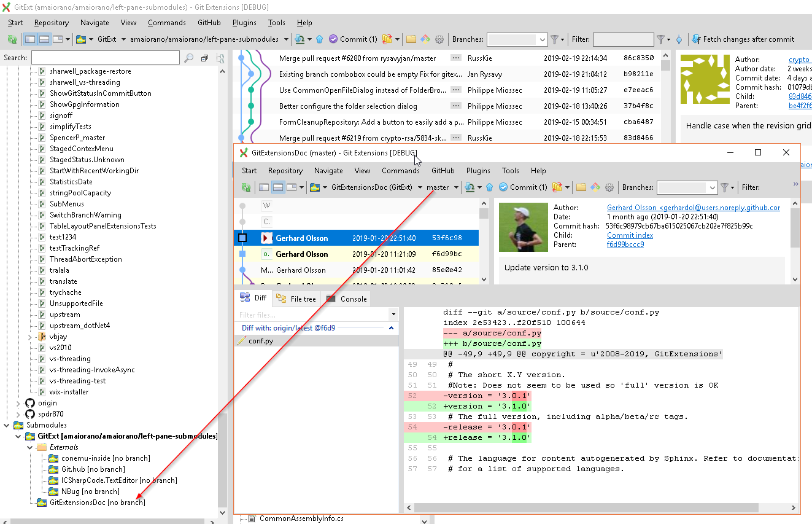Click the stash changes icon in GitExtensionsDoc window
Viewport: 812px width, 524px height.
tap(557, 187)
